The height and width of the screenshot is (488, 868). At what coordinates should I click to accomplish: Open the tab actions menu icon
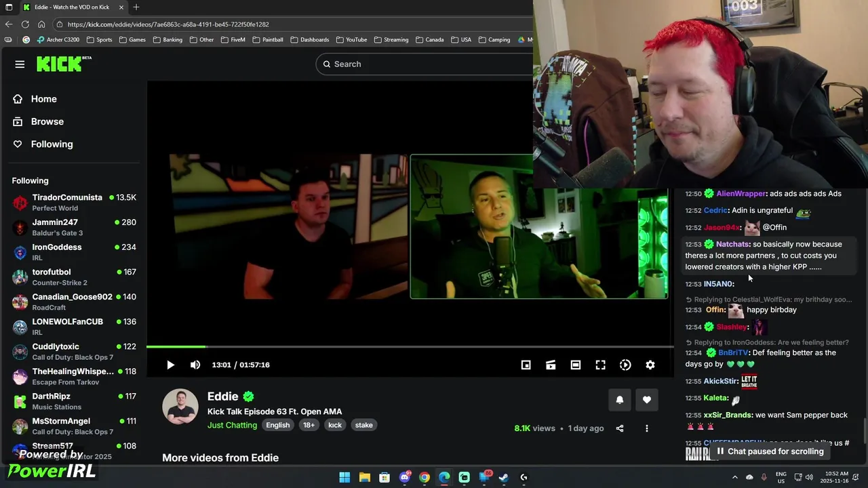(9, 7)
